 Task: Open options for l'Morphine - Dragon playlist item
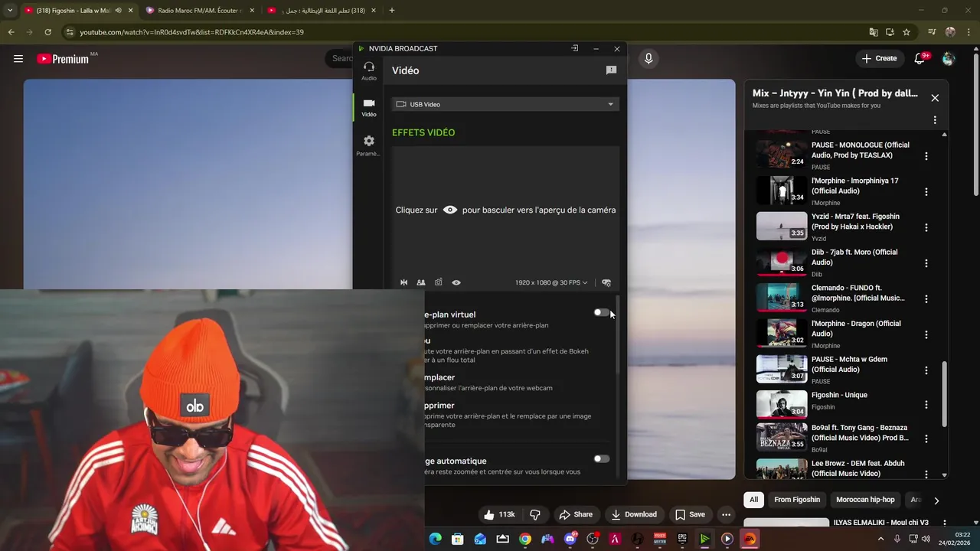(926, 334)
